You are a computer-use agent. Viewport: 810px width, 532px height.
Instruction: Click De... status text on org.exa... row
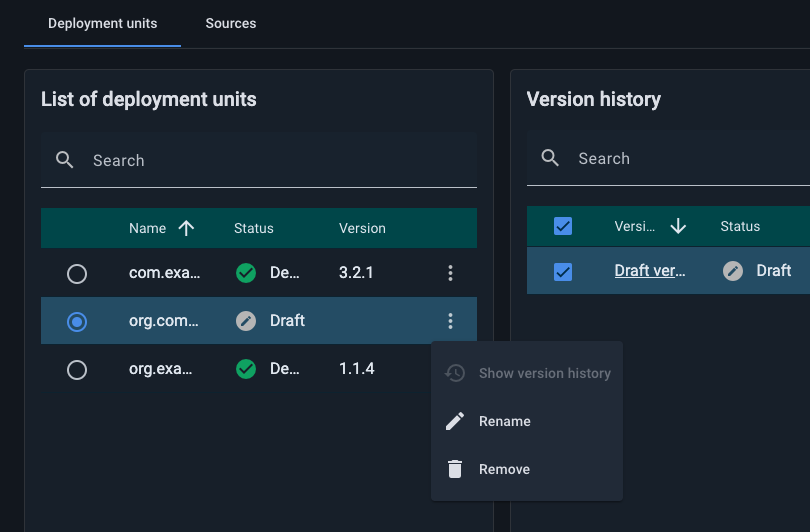(x=285, y=369)
